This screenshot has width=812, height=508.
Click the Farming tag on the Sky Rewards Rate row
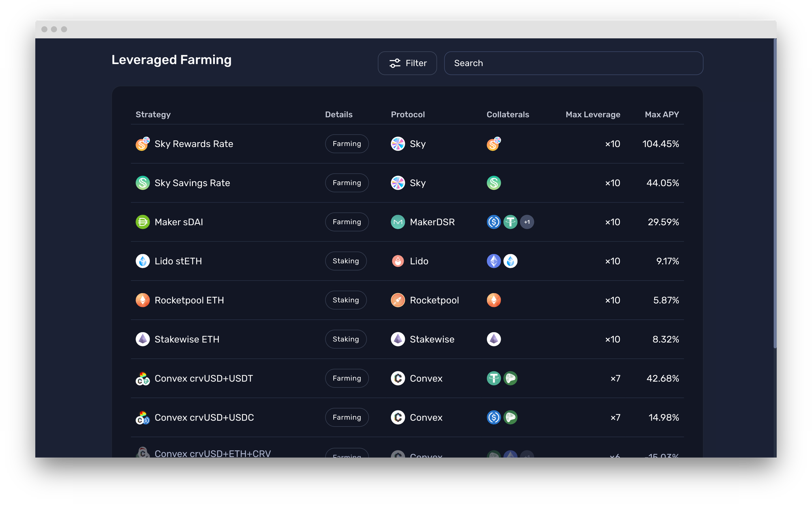(x=347, y=144)
